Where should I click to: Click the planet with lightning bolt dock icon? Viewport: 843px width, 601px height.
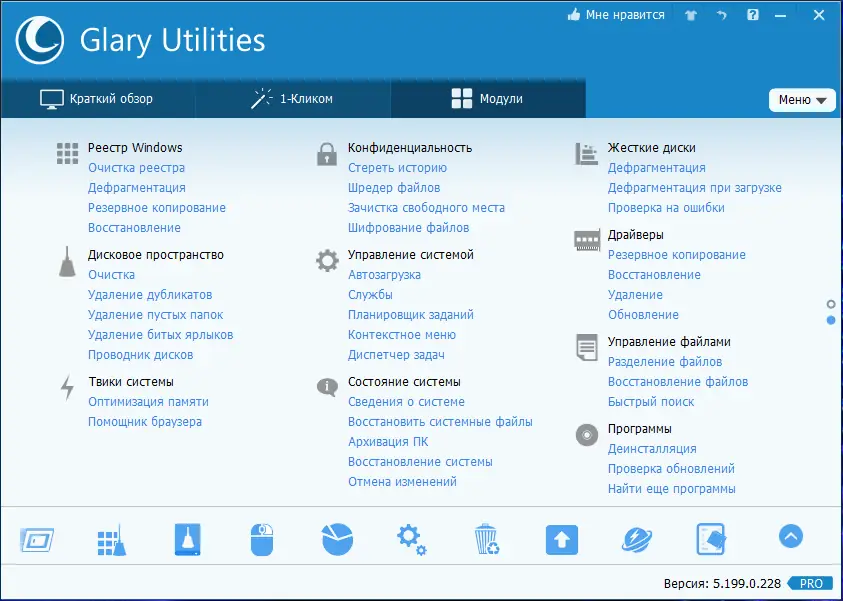tap(637, 539)
